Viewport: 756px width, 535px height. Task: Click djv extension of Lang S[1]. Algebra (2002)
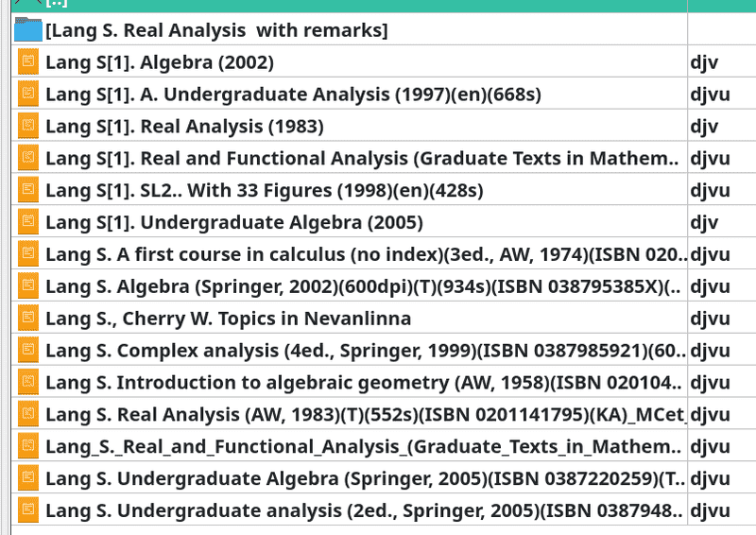704,62
